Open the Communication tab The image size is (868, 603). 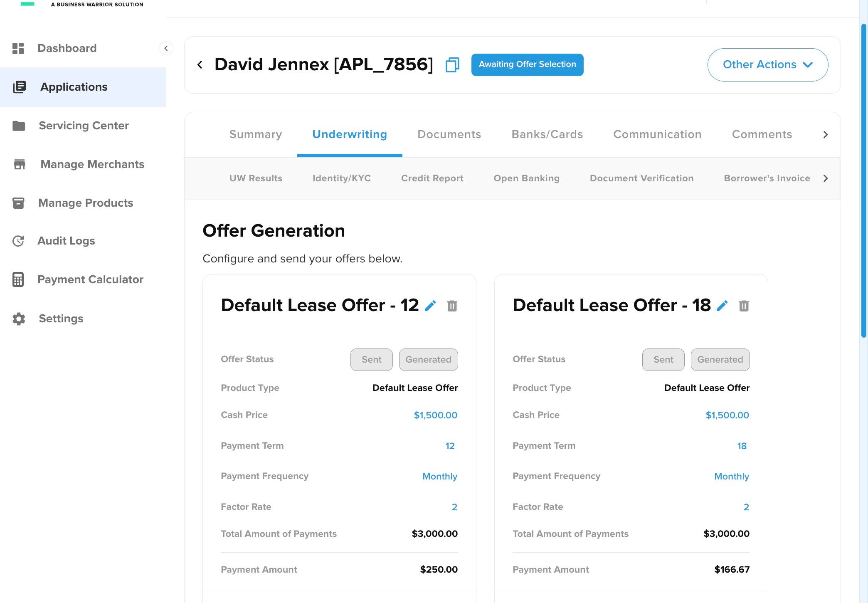click(x=658, y=134)
